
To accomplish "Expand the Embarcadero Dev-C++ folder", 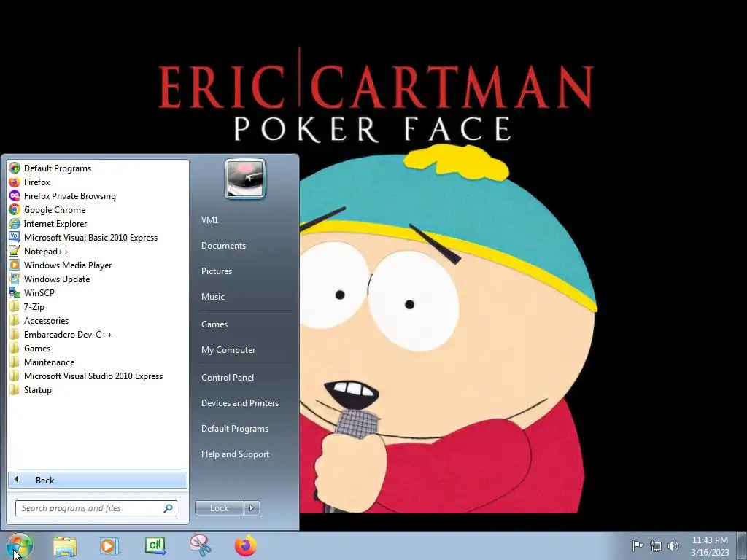I will [98, 334].
